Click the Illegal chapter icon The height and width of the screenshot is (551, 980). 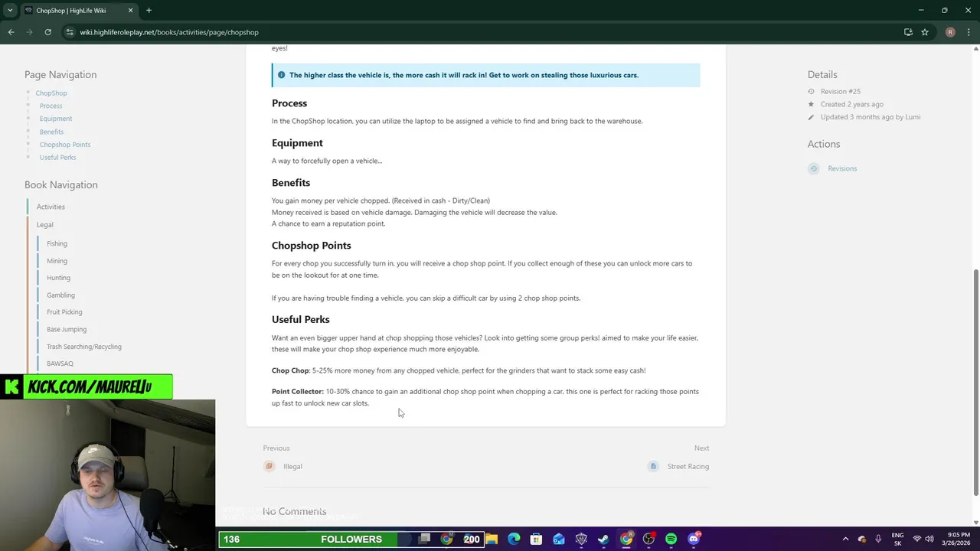(269, 466)
